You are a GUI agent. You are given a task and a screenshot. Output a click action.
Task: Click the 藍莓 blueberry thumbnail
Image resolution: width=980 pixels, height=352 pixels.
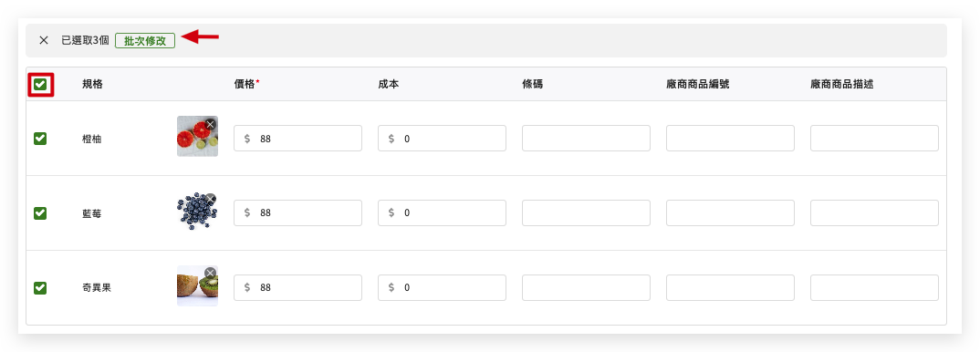pyautogui.click(x=197, y=212)
